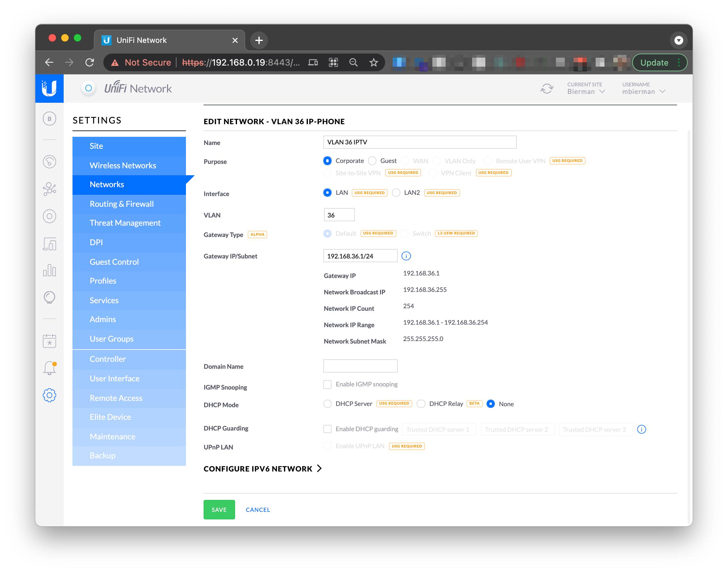Click the refresh sync icon in header
The width and height of the screenshot is (728, 573).
(x=546, y=89)
